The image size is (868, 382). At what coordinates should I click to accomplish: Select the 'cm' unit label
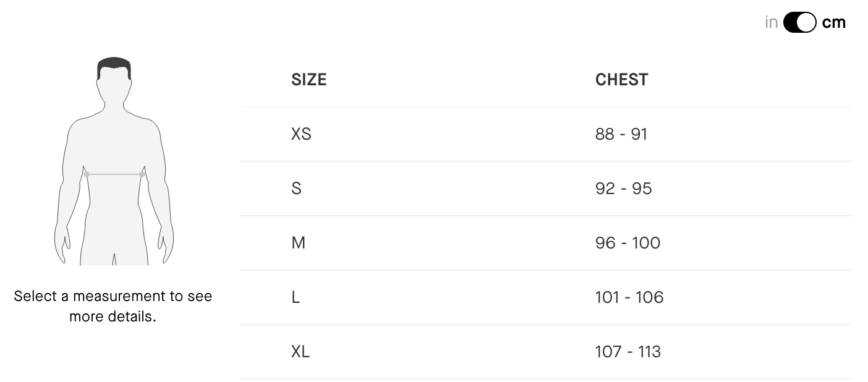[x=834, y=23]
